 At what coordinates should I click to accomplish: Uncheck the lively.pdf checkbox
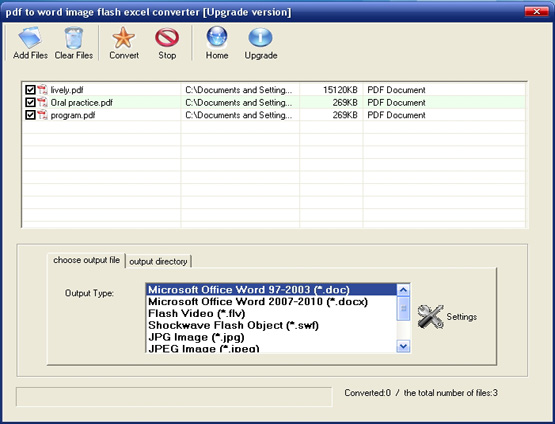click(x=30, y=90)
